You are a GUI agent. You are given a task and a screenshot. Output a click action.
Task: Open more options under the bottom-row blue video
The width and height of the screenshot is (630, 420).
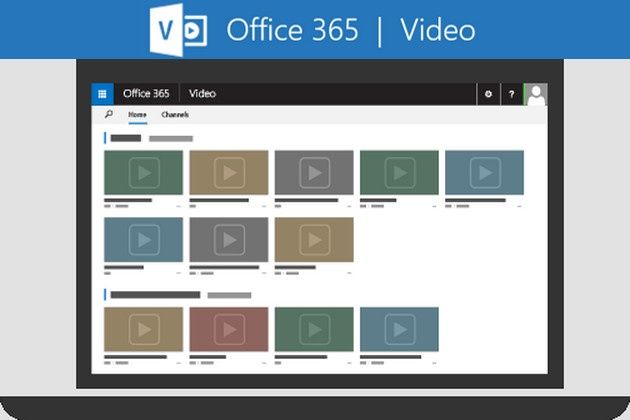434,363
